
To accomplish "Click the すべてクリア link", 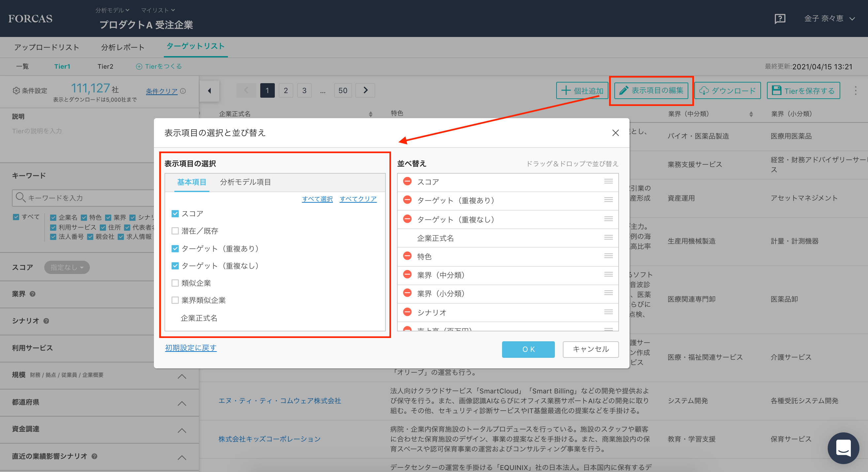I will (x=358, y=199).
